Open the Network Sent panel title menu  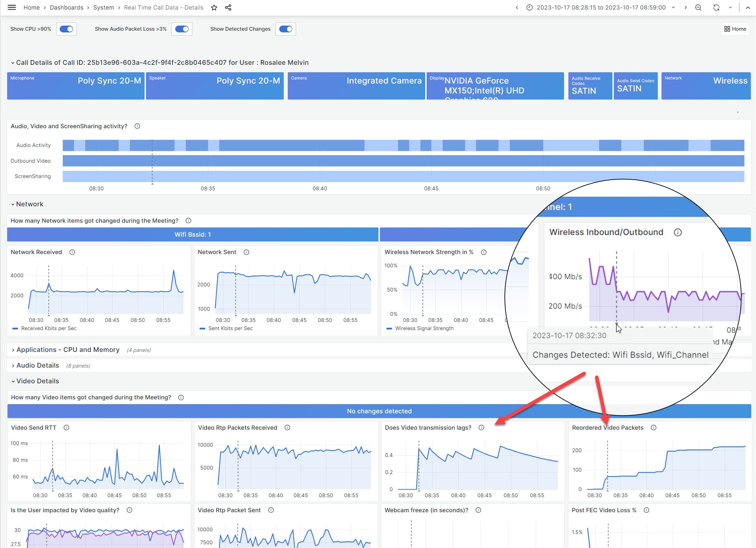pos(217,252)
